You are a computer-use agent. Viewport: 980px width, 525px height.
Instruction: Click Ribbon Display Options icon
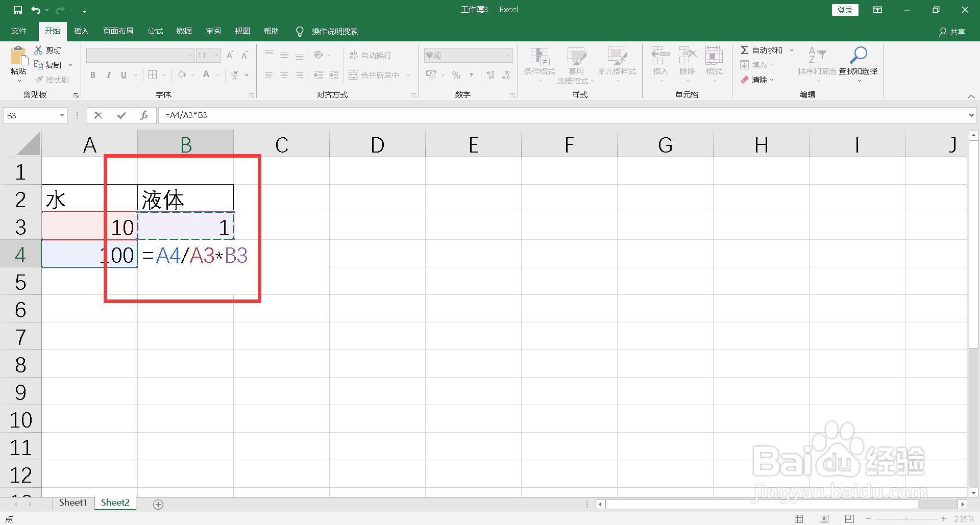coord(877,10)
